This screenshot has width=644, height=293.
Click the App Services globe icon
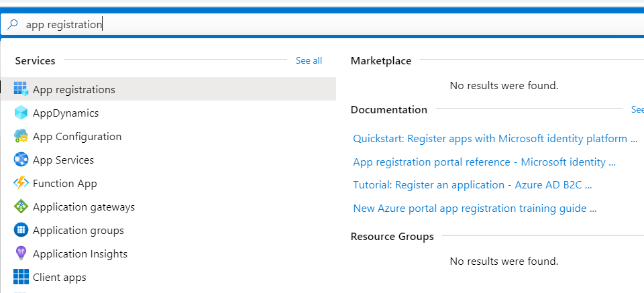click(21, 160)
